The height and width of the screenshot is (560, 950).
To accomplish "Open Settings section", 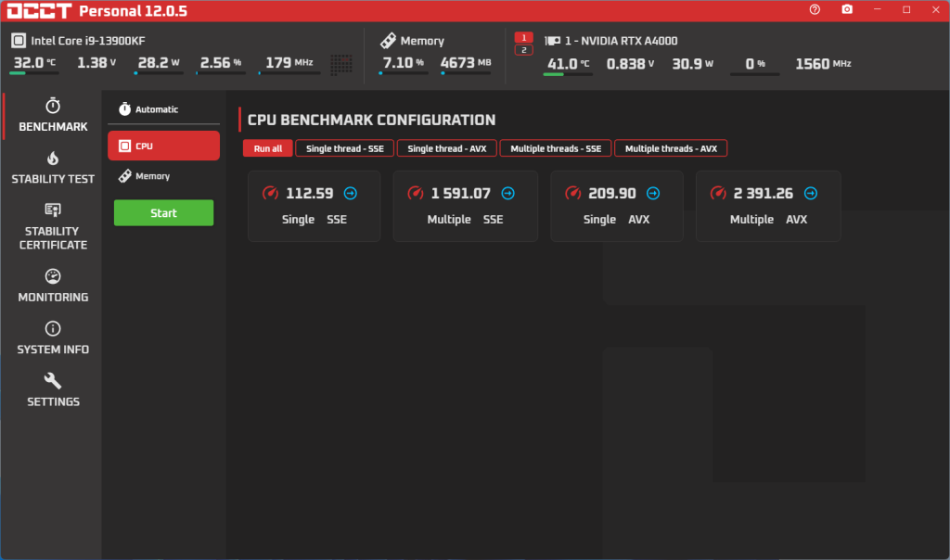I will 53,390.
